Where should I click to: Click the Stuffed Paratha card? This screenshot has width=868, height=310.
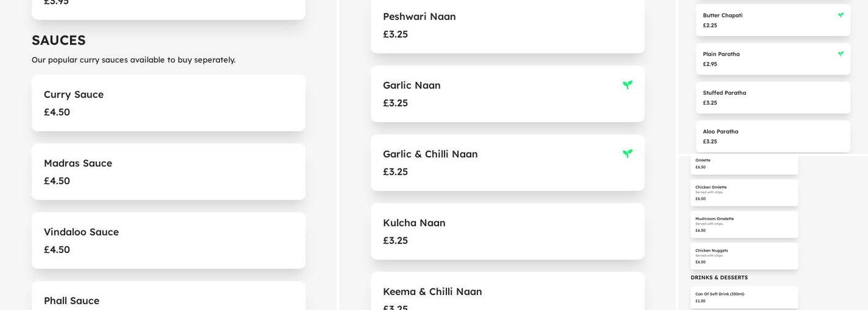(773, 97)
